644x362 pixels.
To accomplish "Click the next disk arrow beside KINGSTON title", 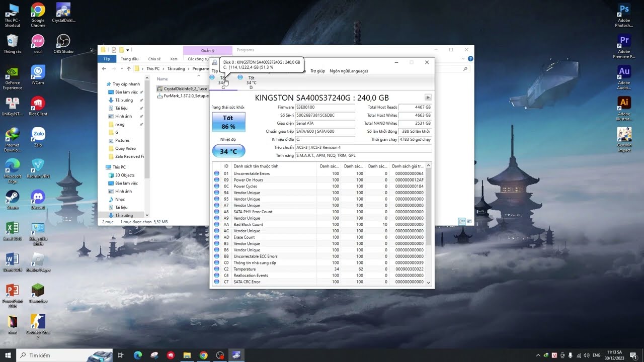I will tap(428, 98).
